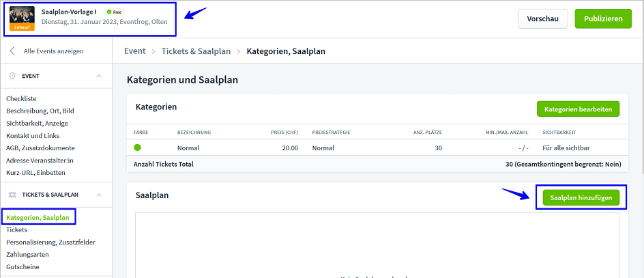Collapse the EVENT sidebar section
This screenshot has width=644, height=278.
[99, 76]
